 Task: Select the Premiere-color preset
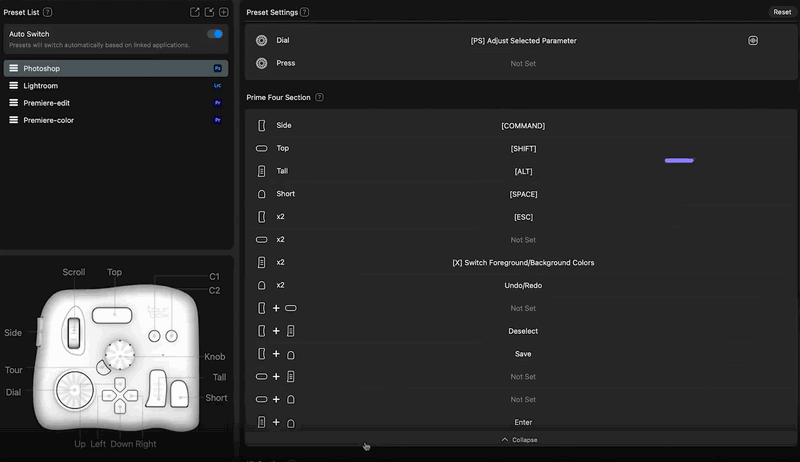115,120
